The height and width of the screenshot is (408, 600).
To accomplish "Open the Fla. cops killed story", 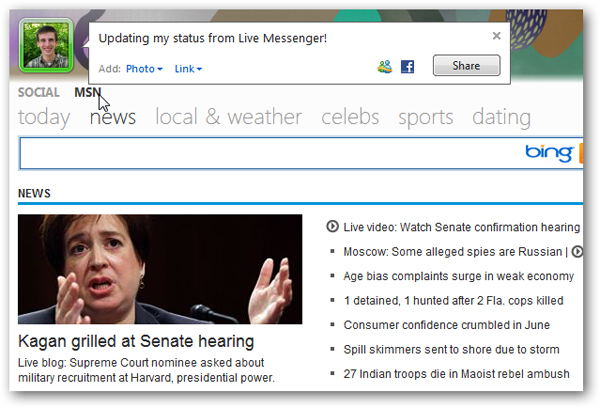I will point(453,301).
